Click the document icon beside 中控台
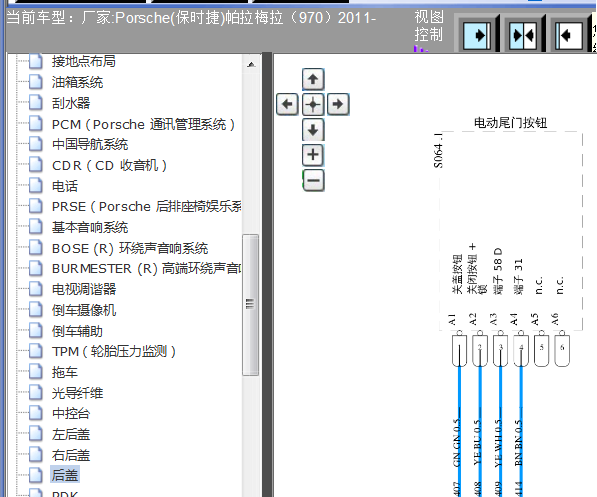 pos(36,413)
